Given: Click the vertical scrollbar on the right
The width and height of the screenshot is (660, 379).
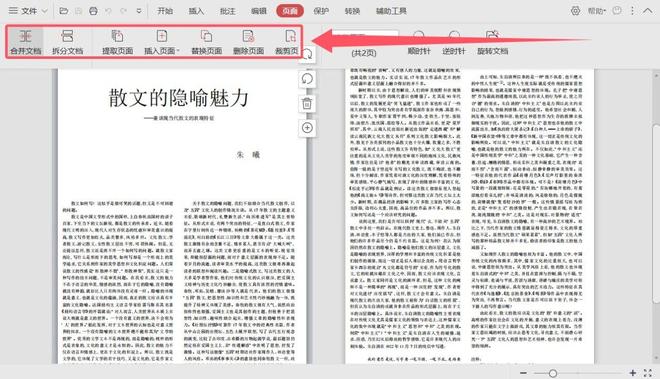Looking at the screenshot, I should [x=656, y=213].
